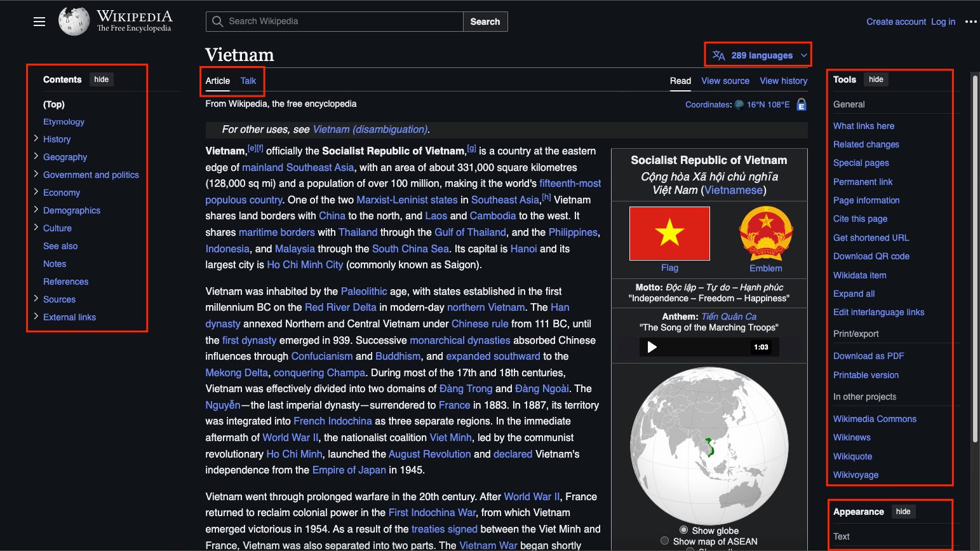Click the Log in link

point(943,22)
